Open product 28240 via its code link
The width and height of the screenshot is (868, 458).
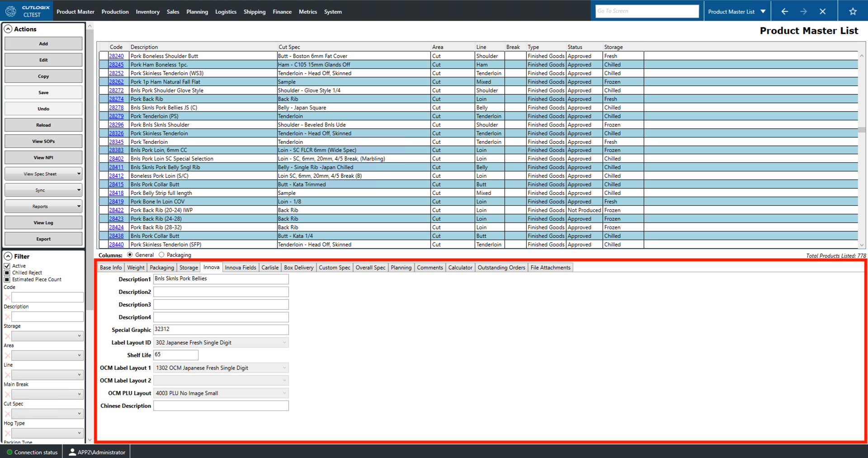pyautogui.click(x=116, y=56)
